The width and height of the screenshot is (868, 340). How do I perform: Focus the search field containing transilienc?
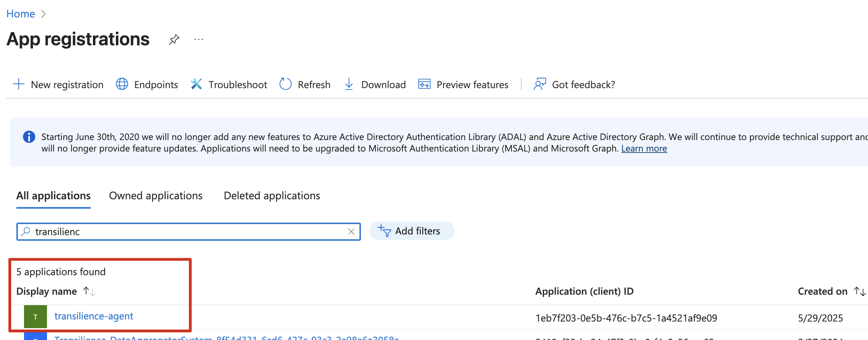click(188, 232)
